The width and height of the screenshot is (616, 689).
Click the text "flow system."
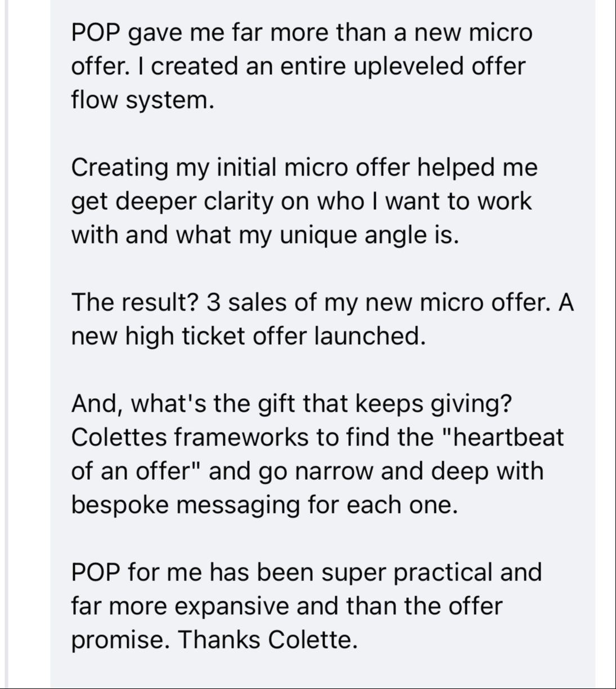143,100
